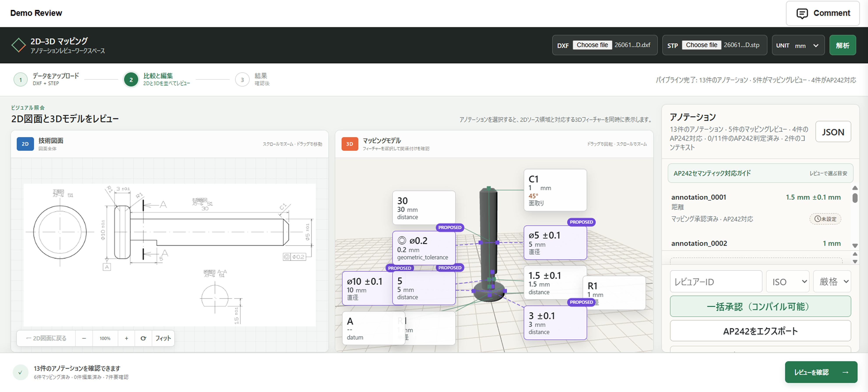Screen dimensions: 868x392
Task: Select step 2 比較と編集
Action: (157, 80)
